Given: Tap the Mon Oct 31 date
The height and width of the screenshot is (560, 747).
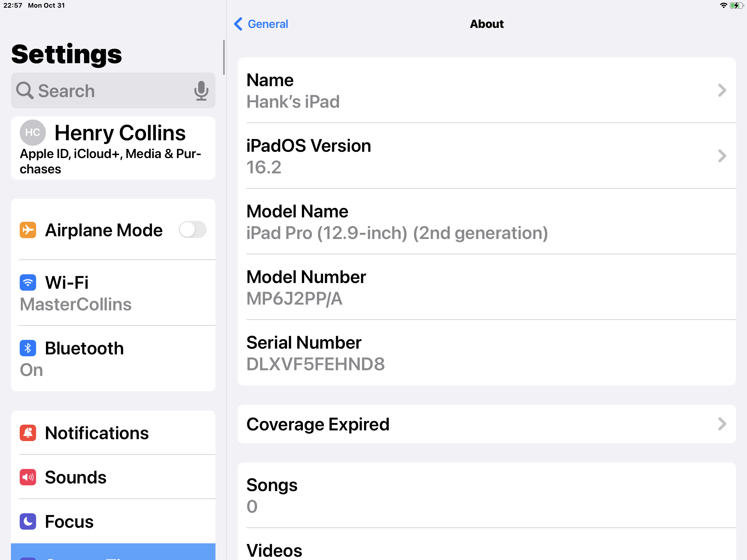Looking at the screenshot, I should click(46, 5).
